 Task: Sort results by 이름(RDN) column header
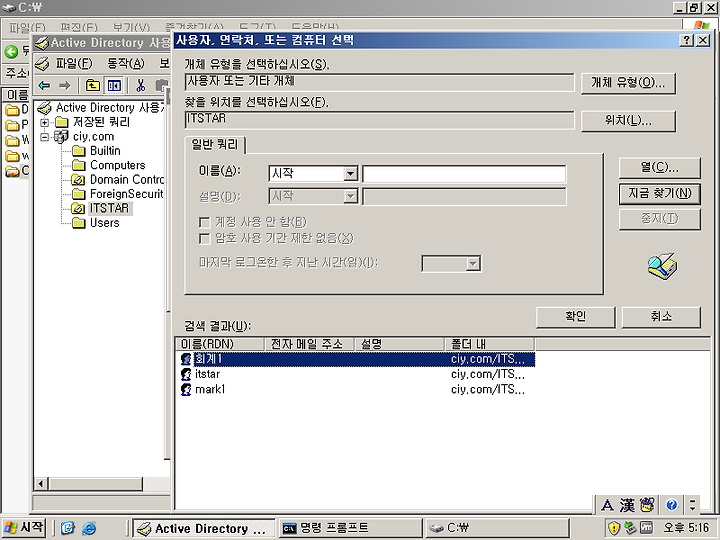click(x=219, y=344)
